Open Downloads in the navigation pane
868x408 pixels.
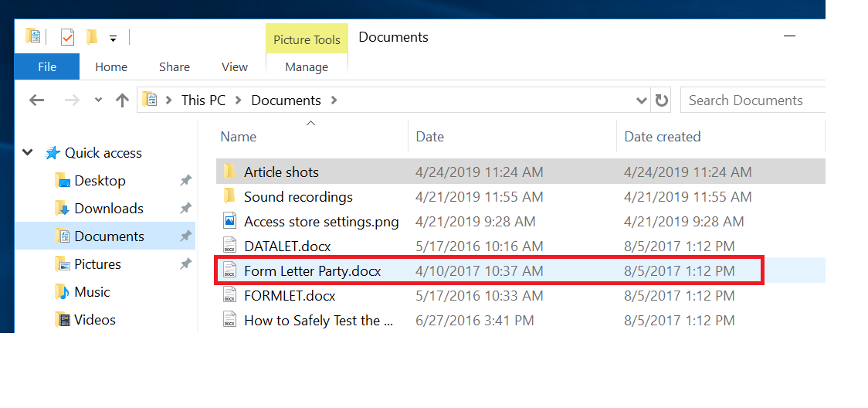(109, 208)
